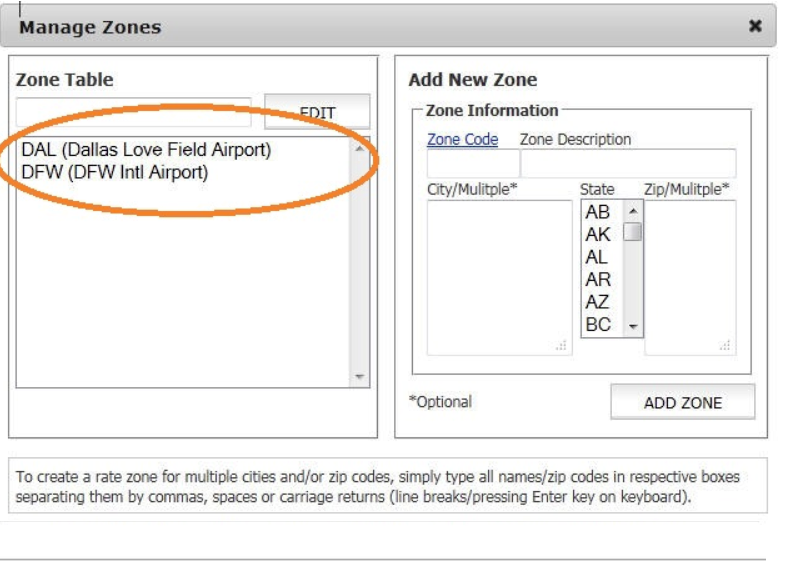The height and width of the screenshot is (563, 785).
Task: Select BC in the State list
Action: (598, 324)
